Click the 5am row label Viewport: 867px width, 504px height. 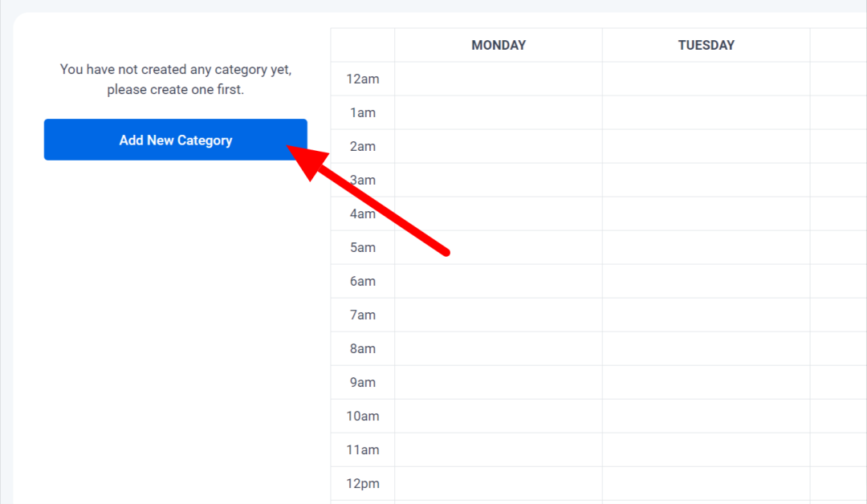click(362, 247)
